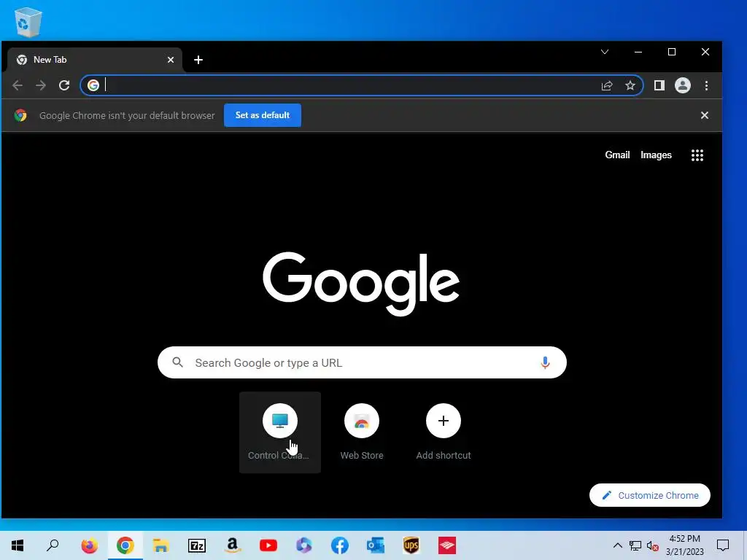Open Bank of America from the taskbar

pos(447,545)
